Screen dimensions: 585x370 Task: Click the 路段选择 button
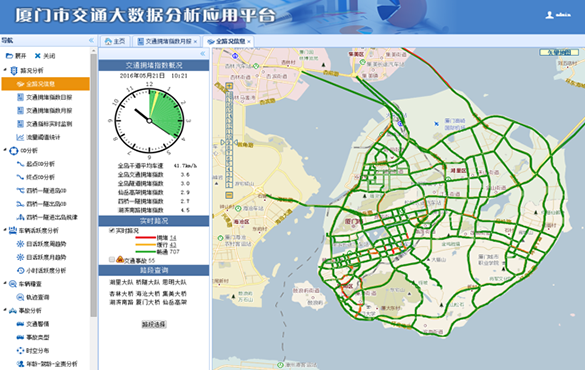tap(154, 324)
